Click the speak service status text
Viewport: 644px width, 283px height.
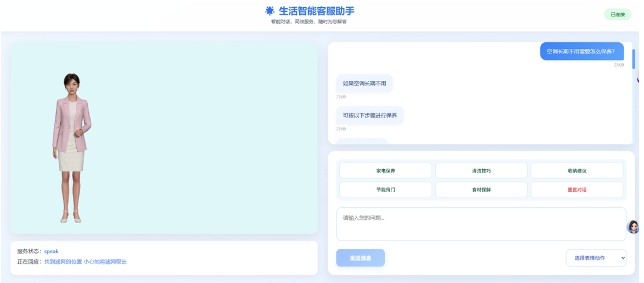(51, 251)
